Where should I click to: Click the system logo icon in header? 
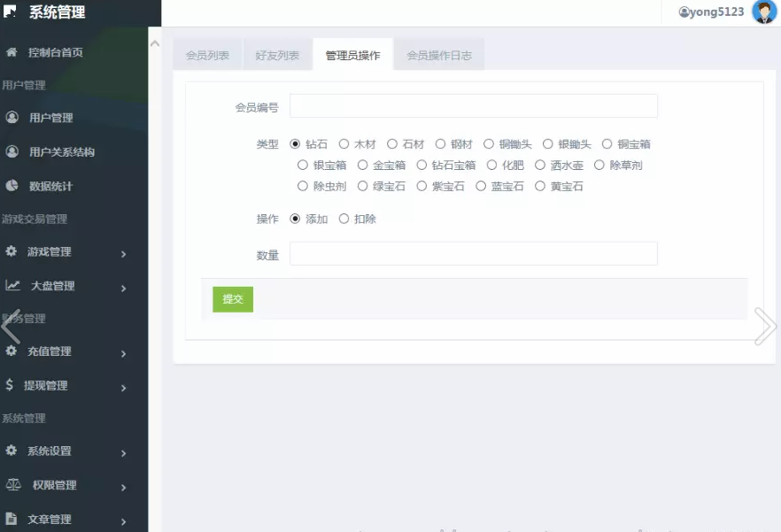coord(10,11)
